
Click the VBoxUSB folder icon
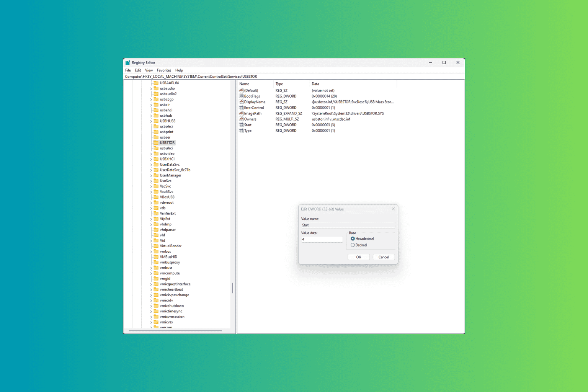point(156,197)
